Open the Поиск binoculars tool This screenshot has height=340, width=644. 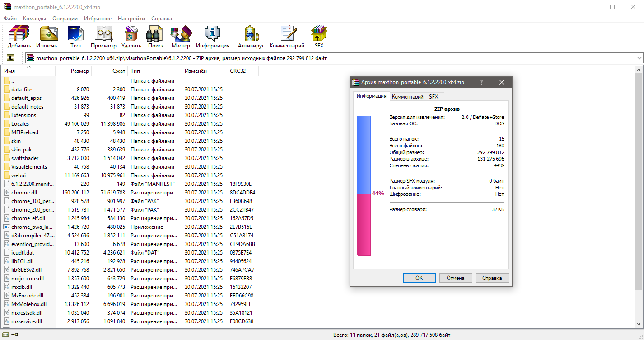point(156,37)
